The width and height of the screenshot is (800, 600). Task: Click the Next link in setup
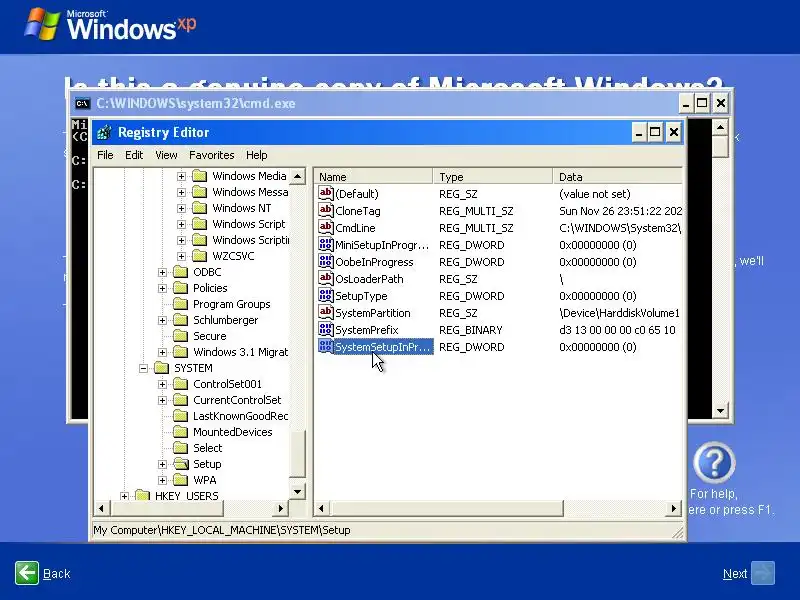(735, 574)
